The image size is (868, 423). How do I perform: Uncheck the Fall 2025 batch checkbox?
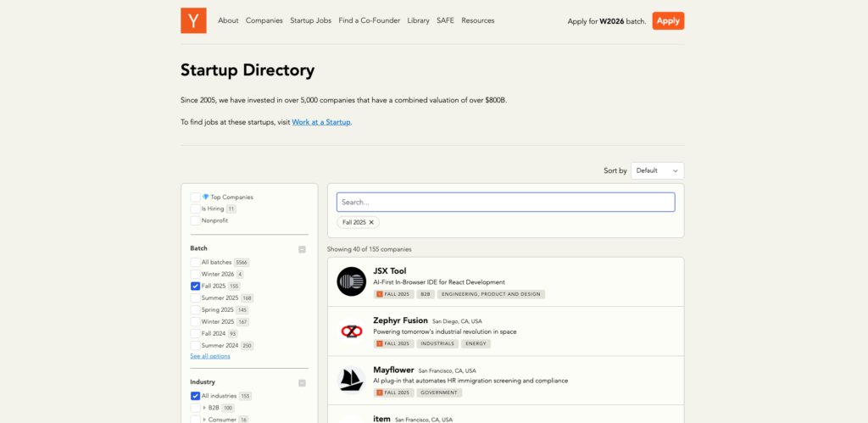pos(196,287)
